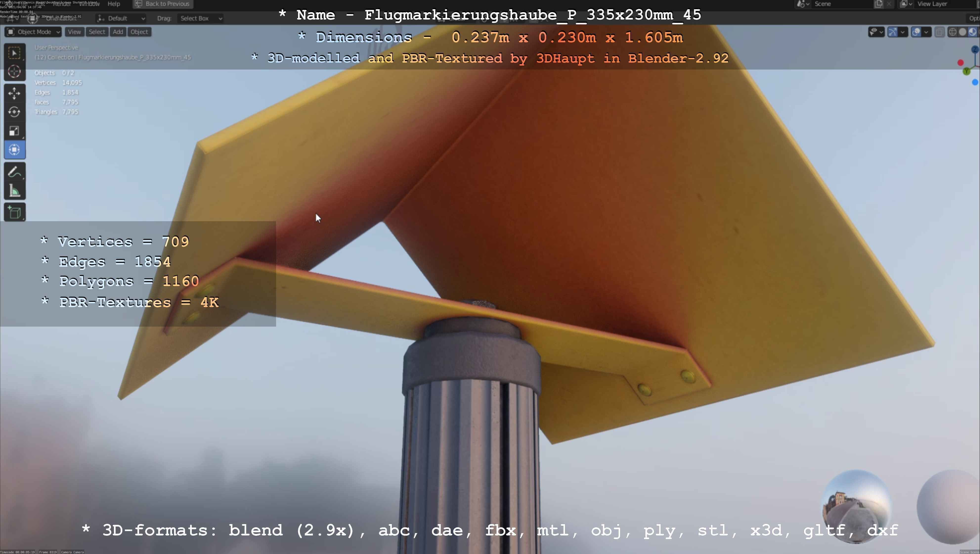This screenshot has height=554, width=980.
Task: Select the Move tool
Action: [x=14, y=93]
